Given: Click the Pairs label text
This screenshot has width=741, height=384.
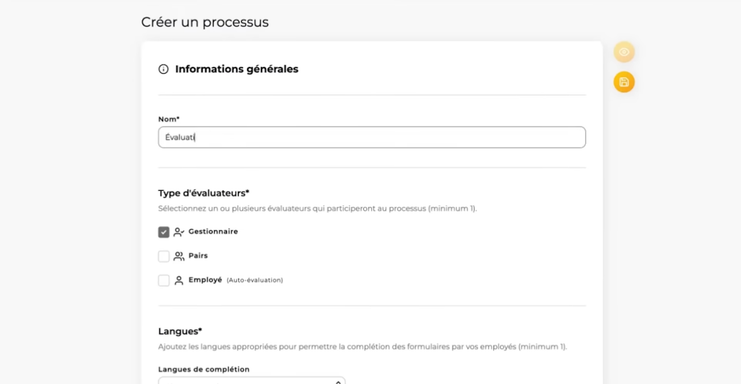Looking at the screenshot, I should pos(198,256).
